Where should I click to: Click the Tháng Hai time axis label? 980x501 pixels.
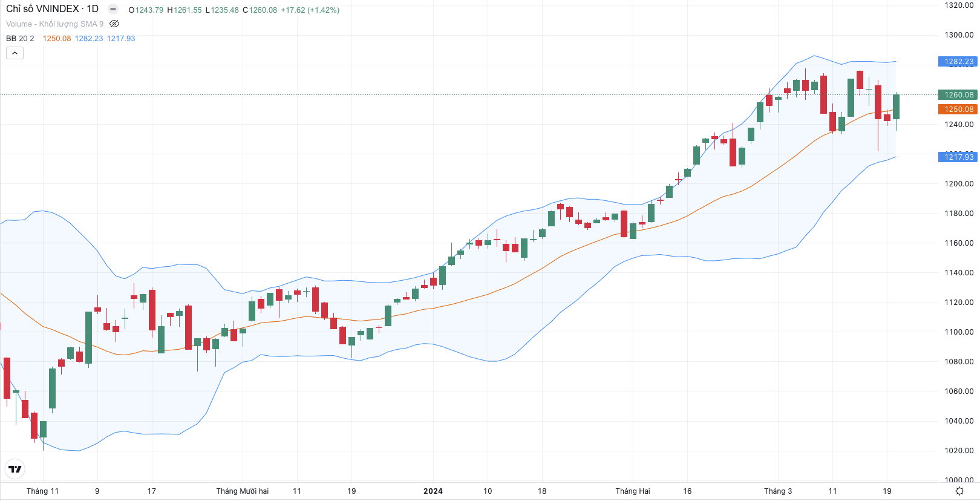coord(633,491)
